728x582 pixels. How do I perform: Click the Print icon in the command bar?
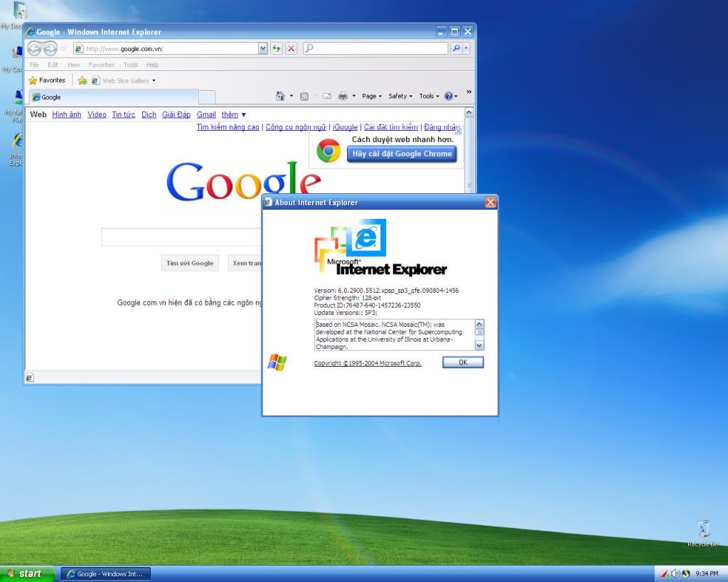pos(343,97)
